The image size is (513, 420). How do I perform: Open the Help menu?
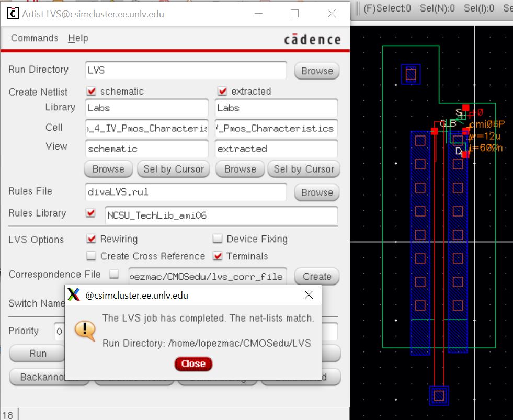pos(78,38)
